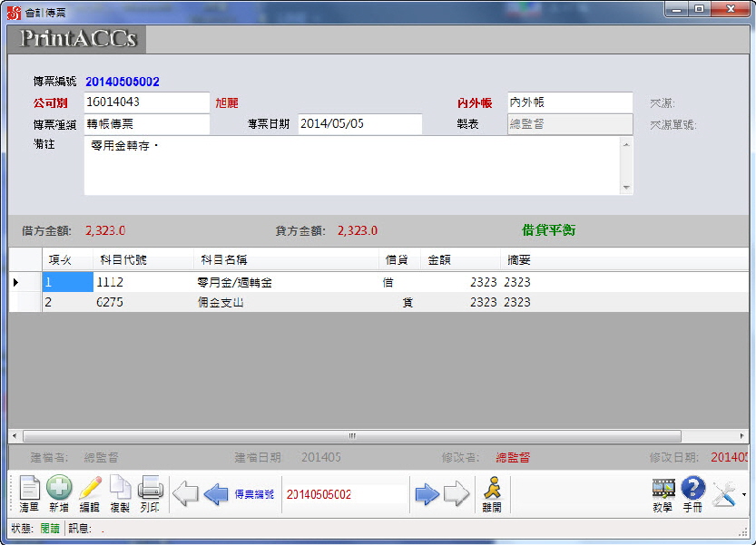Click the 備註 scrollbar down arrow
Screen dimensions: 756x545
pos(626,188)
